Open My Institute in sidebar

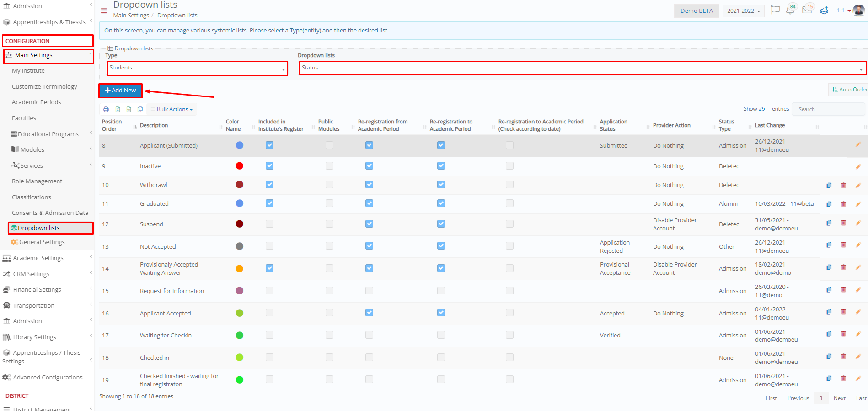point(28,70)
